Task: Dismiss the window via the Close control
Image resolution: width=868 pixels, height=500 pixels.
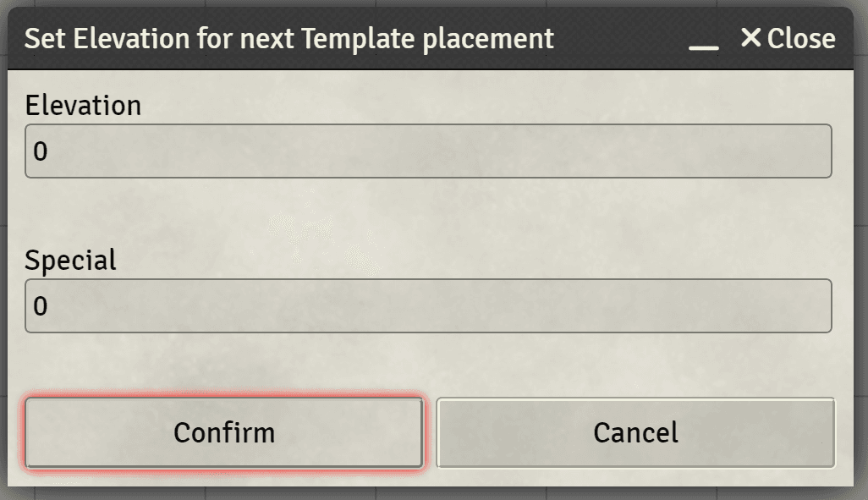Action: (788, 38)
